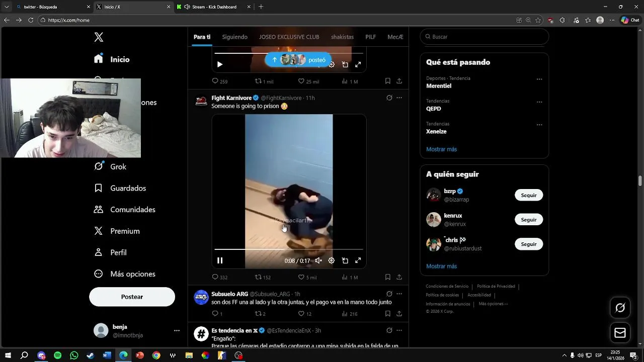Like Subsuelo ARG post with 12 likes

coord(305,314)
